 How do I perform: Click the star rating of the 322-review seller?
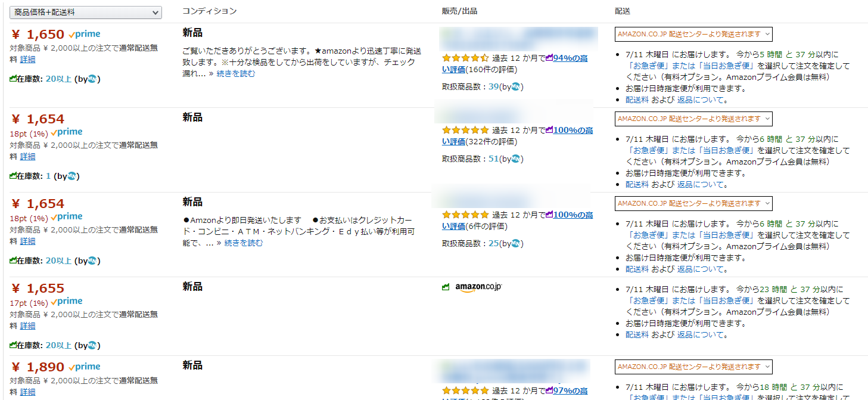click(465, 130)
